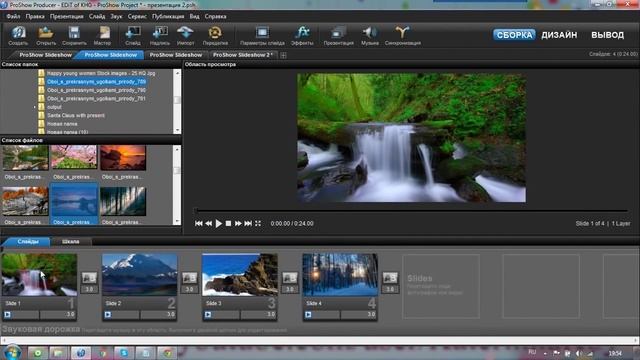Image resolution: width=640 pixels, height=360 pixels.
Task: Click the play icon under Slide 4
Action: click(x=309, y=315)
